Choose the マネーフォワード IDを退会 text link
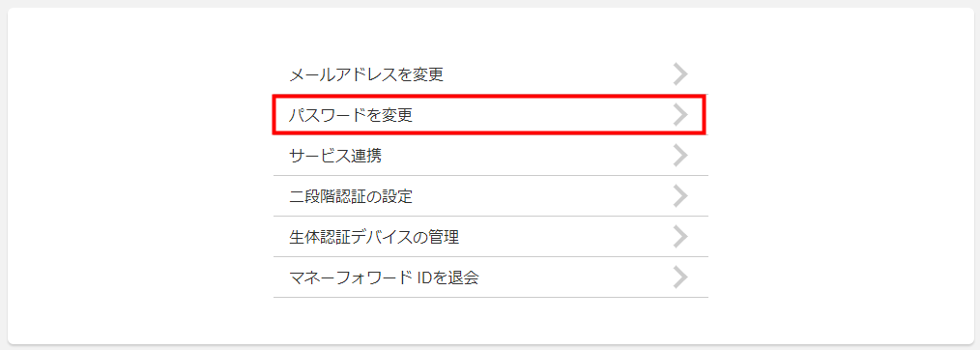Image resolution: width=980 pixels, height=350 pixels. [385, 278]
